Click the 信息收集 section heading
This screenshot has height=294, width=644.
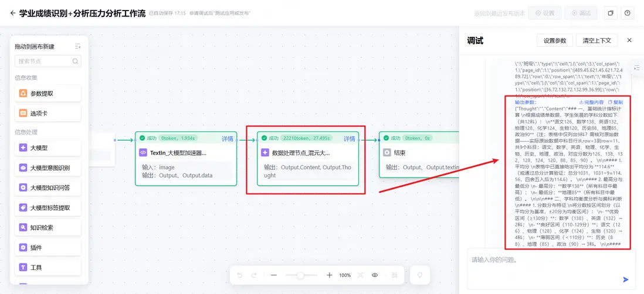click(x=26, y=77)
